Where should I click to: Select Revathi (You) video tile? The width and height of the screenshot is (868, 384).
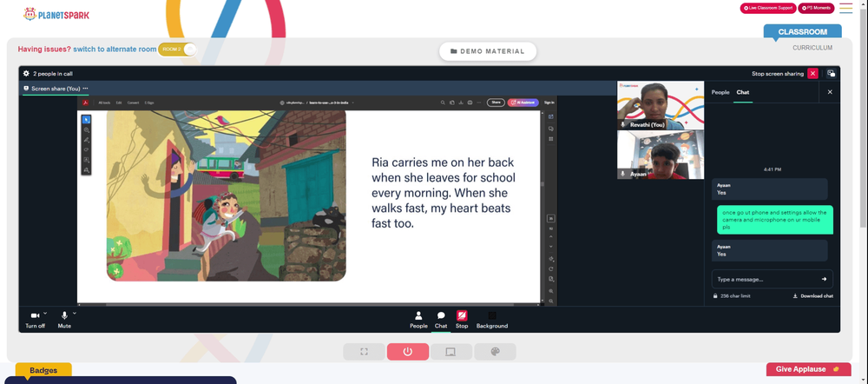(661, 105)
